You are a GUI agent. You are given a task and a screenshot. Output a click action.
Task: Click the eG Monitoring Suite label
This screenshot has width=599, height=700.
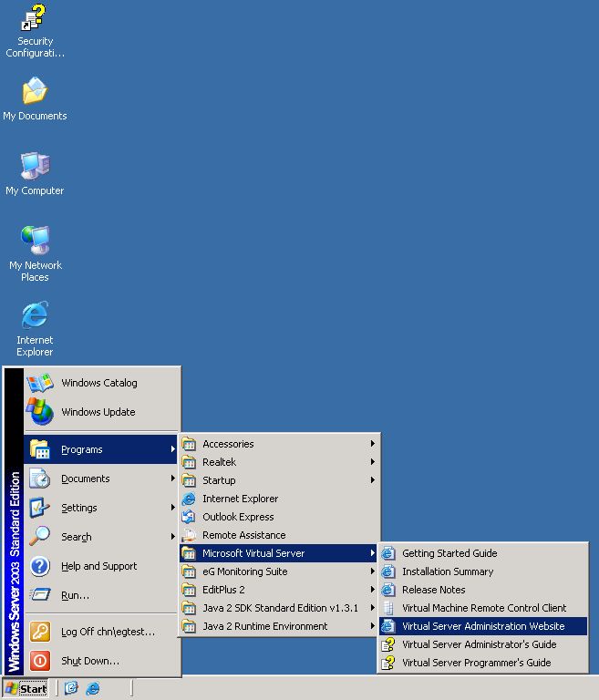point(244,571)
